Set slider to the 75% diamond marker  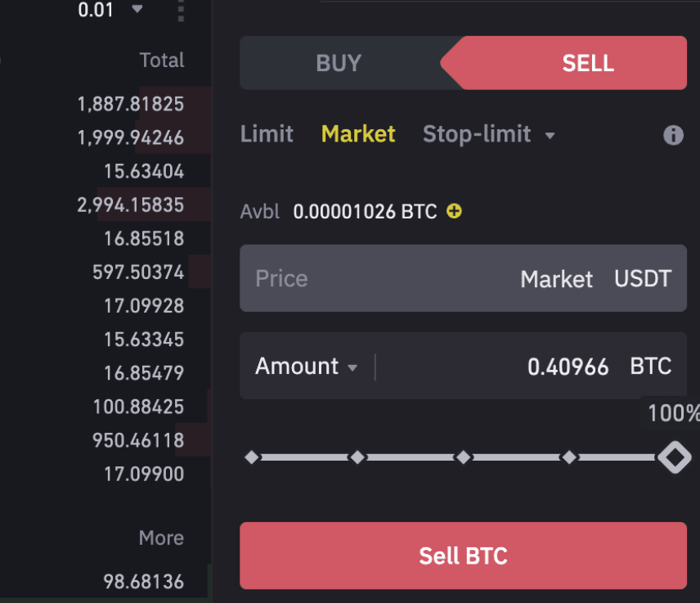point(569,457)
